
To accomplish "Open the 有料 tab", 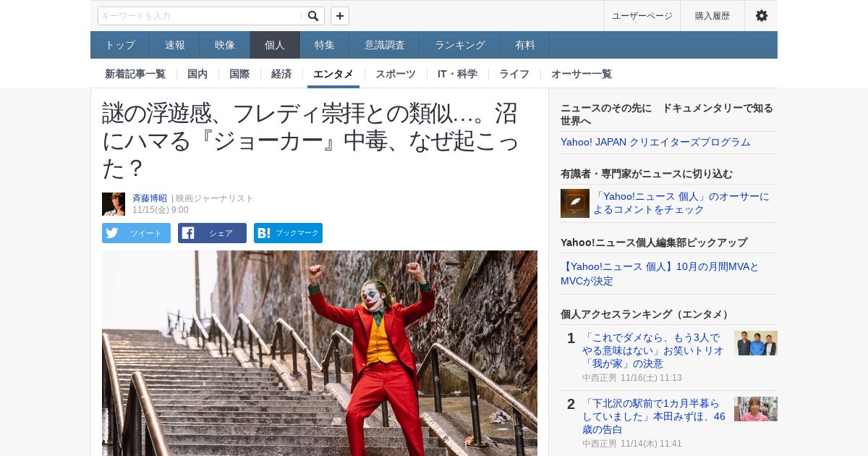I will tap(525, 45).
